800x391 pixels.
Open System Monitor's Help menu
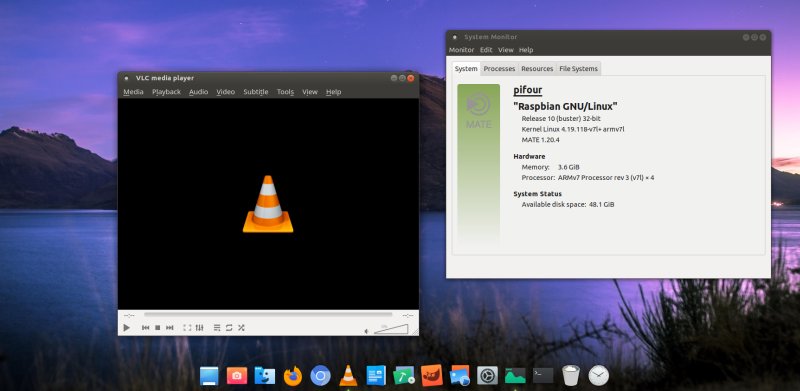526,50
